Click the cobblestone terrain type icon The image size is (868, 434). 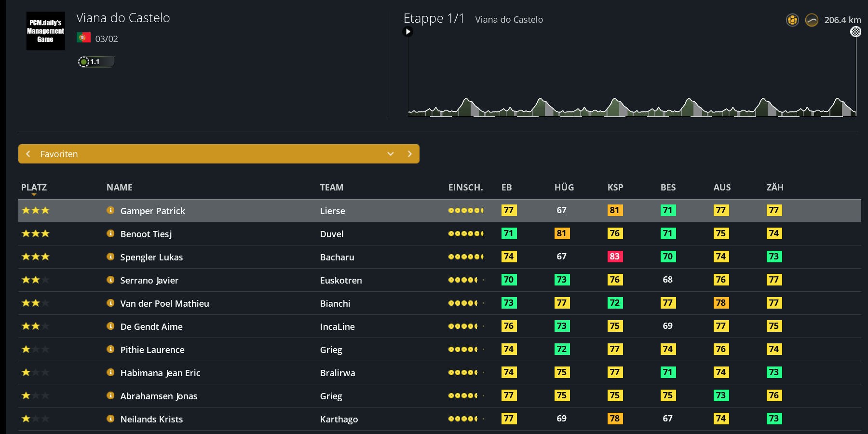tap(792, 20)
